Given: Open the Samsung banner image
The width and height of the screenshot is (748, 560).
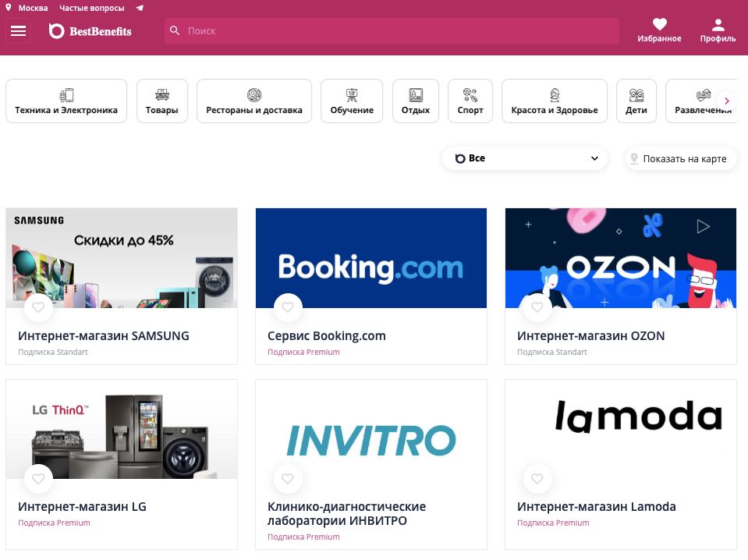Looking at the screenshot, I should pos(122,257).
